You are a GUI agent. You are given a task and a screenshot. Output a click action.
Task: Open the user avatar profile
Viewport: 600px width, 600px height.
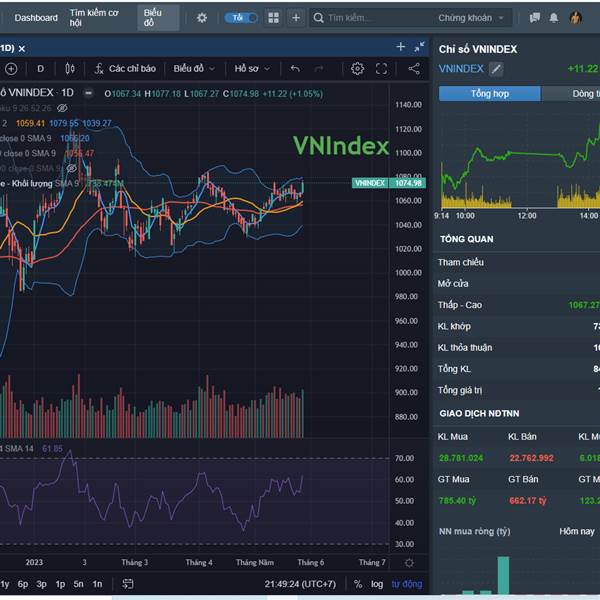coord(576,18)
